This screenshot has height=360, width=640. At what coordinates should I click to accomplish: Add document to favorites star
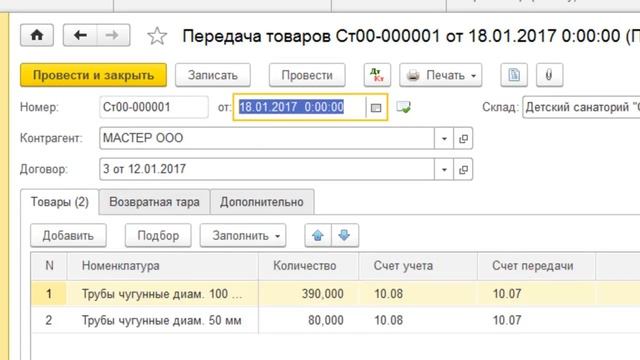point(157,36)
